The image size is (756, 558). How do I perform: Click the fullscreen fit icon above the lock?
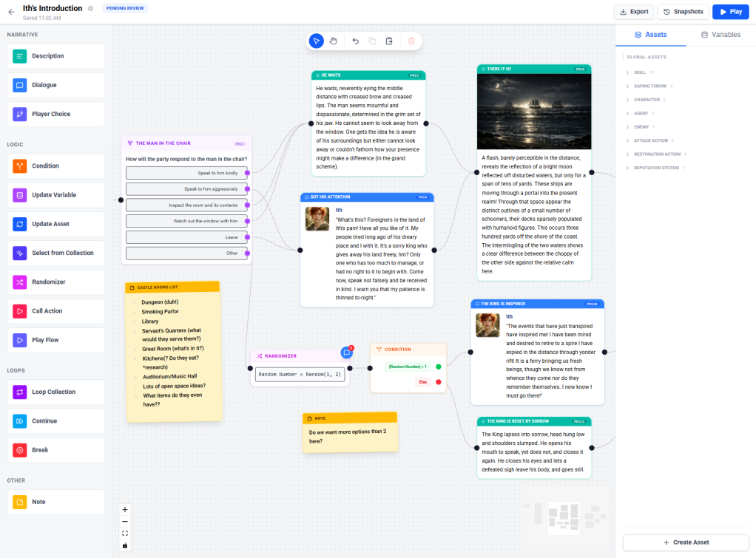point(124,533)
